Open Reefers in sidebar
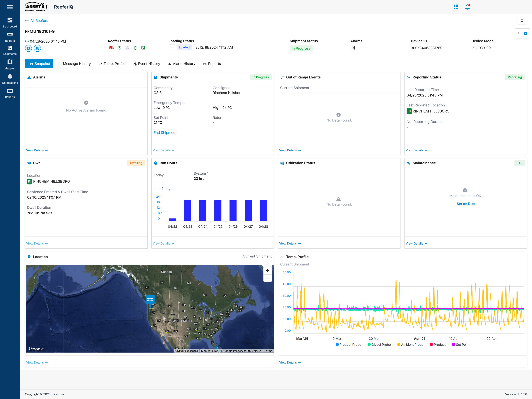 10,37
